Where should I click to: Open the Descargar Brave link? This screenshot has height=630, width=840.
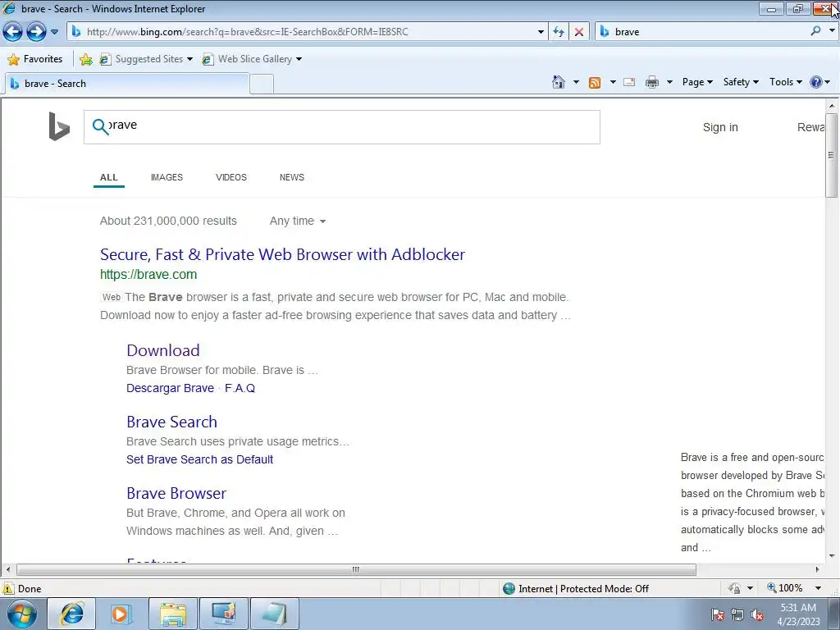click(170, 388)
